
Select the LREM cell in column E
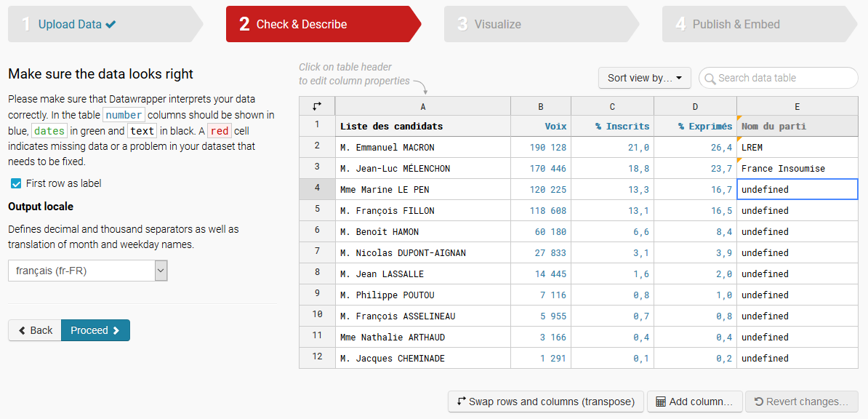(797, 148)
